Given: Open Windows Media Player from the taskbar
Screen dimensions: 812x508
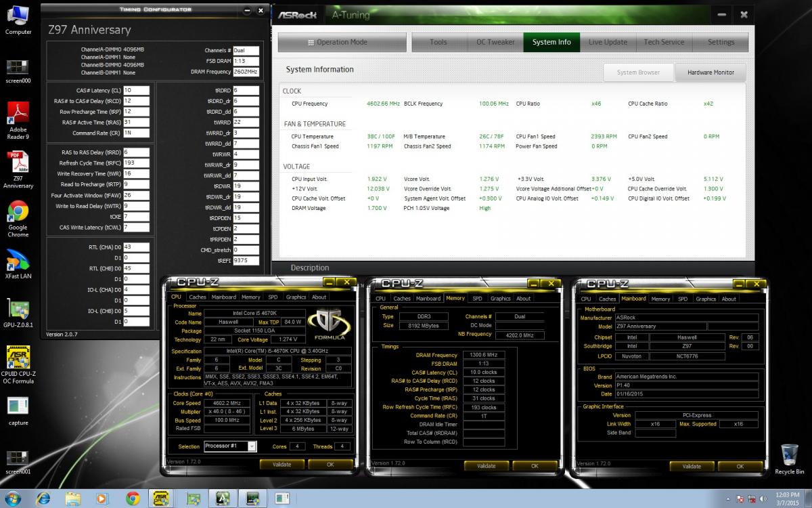Looking at the screenshot, I should [x=102, y=499].
